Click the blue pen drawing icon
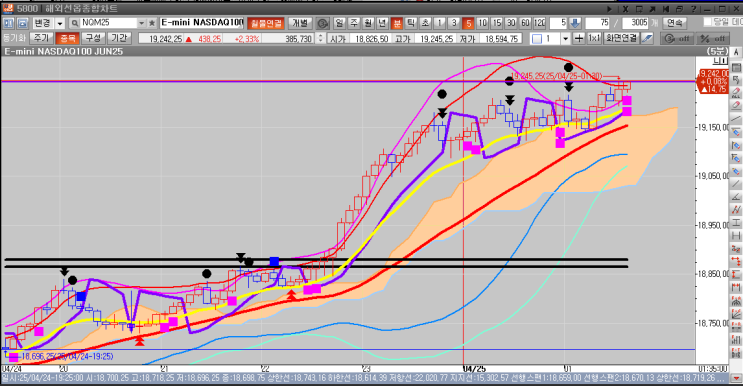The width and height of the screenshot is (743, 386). (647, 39)
